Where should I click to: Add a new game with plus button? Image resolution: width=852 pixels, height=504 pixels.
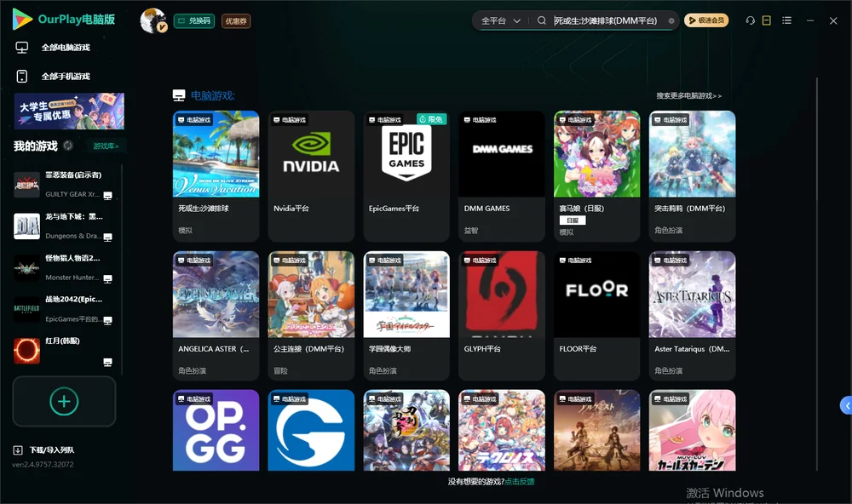click(64, 401)
